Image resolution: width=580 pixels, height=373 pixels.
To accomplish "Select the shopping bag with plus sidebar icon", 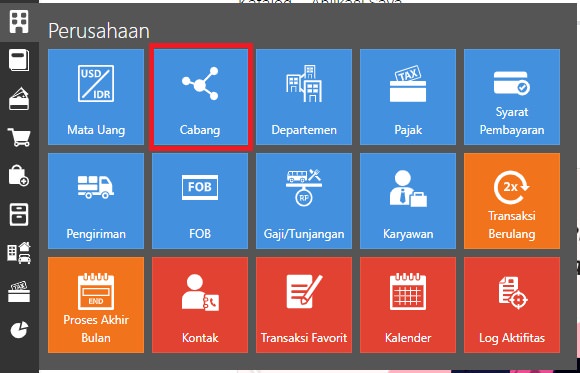I will pyautogui.click(x=19, y=175).
